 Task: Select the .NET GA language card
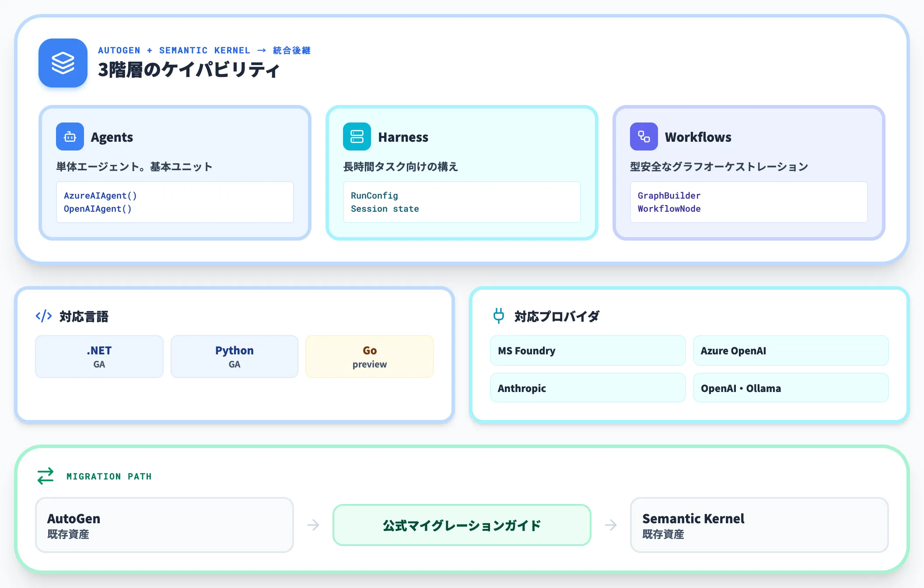pos(99,357)
